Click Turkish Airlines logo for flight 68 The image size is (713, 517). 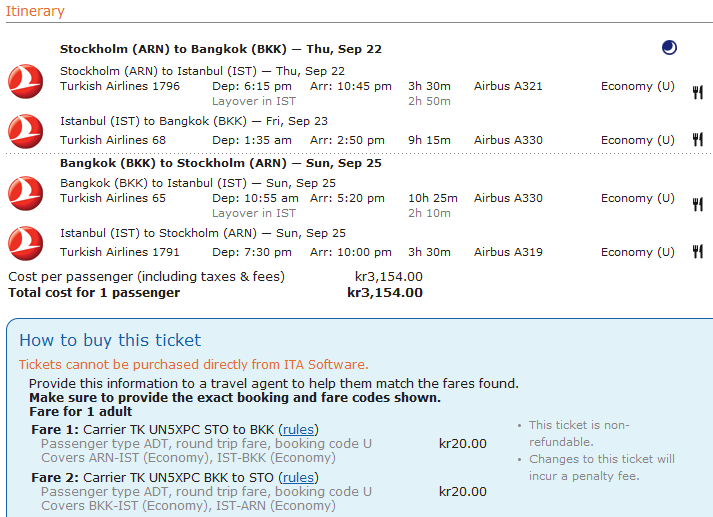point(25,131)
